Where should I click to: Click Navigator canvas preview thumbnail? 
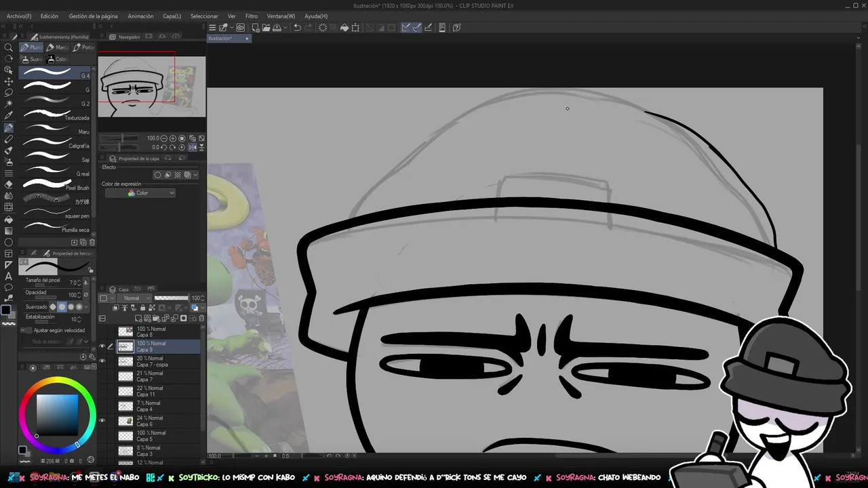[151, 86]
